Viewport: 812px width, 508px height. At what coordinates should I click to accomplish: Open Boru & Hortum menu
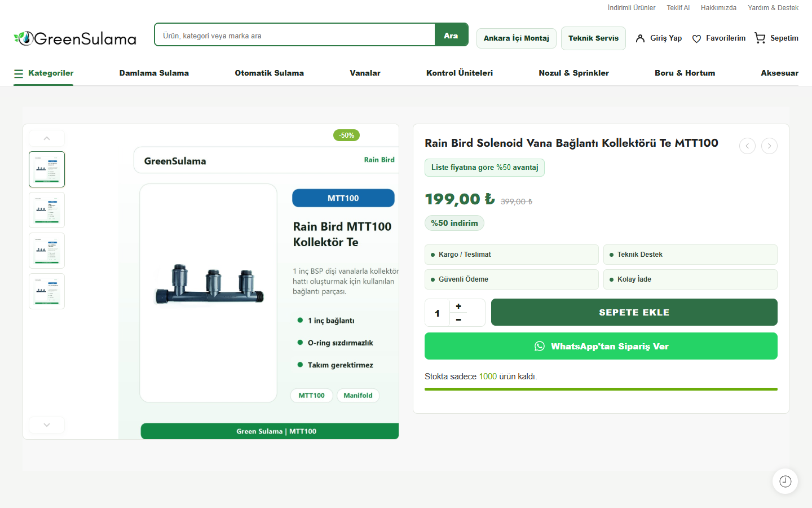pos(685,73)
